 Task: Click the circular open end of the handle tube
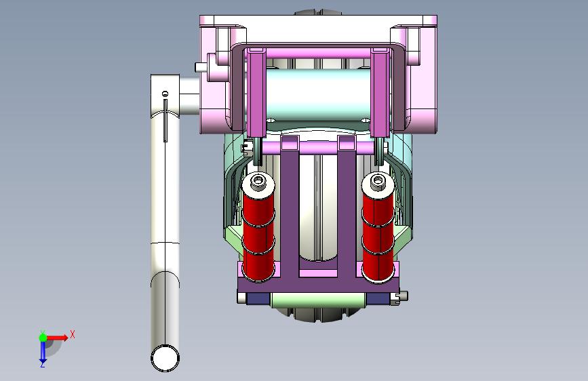click(x=165, y=358)
